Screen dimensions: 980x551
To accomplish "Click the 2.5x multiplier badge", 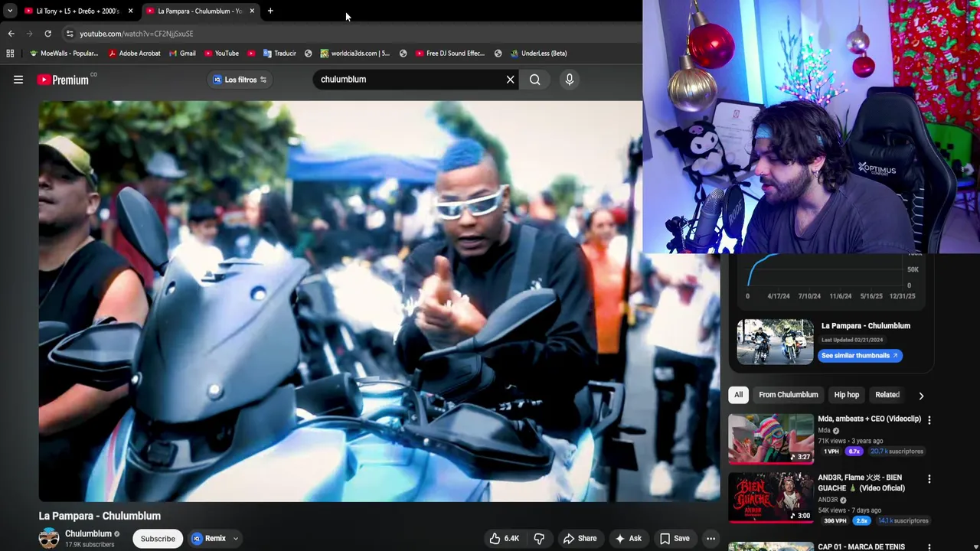I will pos(862,521).
